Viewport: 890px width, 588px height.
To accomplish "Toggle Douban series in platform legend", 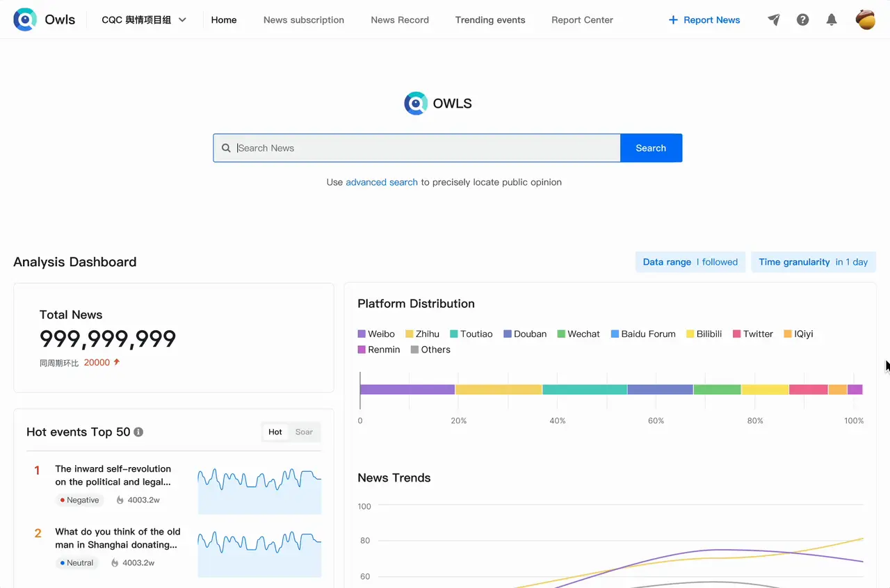I will [525, 334].
